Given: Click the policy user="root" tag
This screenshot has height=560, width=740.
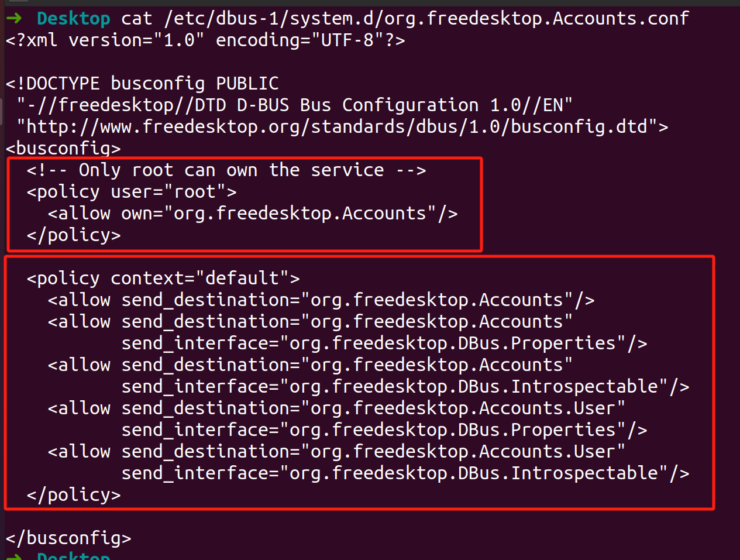Looking at the screenshot, I should pos(132,192).
